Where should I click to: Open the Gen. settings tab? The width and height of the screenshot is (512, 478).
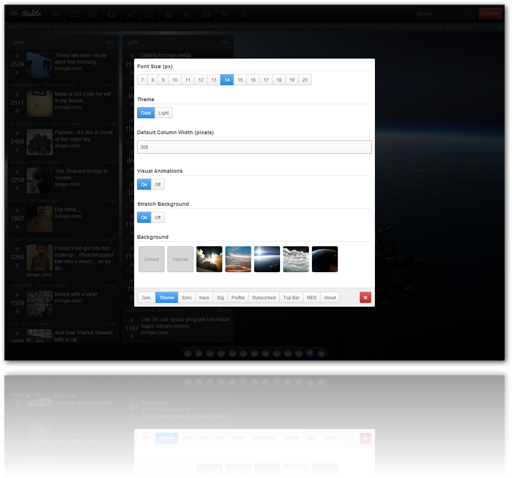click(x=146, y=297)
